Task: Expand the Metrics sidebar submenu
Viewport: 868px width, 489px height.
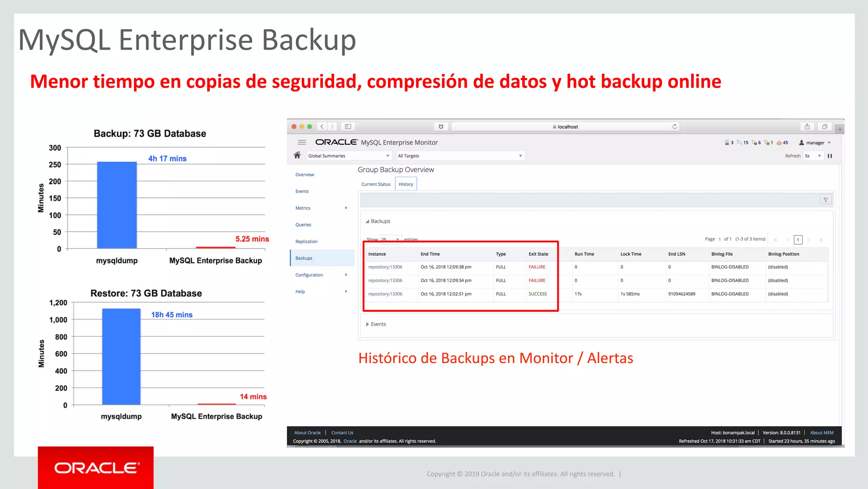Action: 346,208
